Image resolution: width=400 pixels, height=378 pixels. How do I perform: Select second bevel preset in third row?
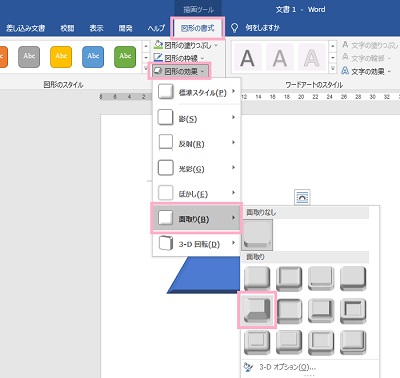pos(289,343)
